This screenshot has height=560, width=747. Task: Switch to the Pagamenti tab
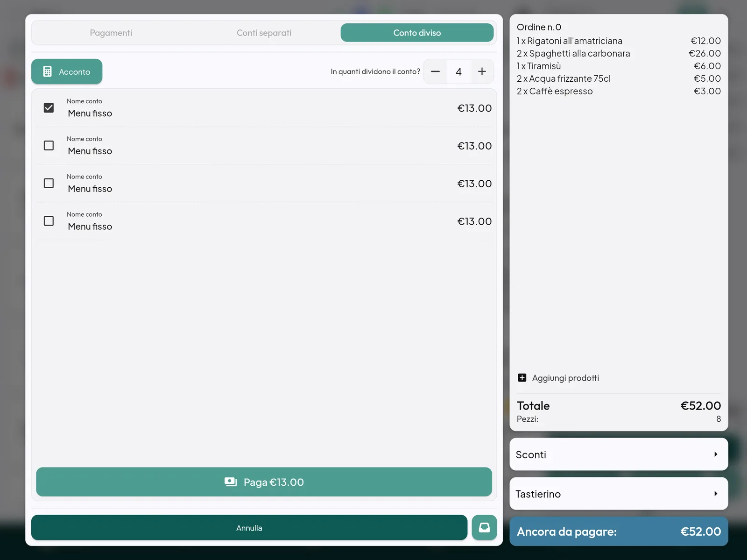click(111, 33)
